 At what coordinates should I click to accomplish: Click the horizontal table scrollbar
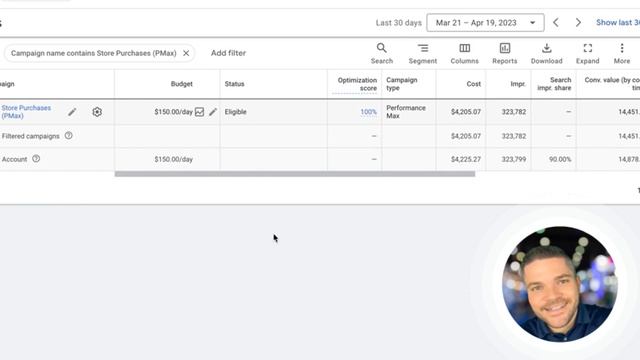click(x=295, y=174)
